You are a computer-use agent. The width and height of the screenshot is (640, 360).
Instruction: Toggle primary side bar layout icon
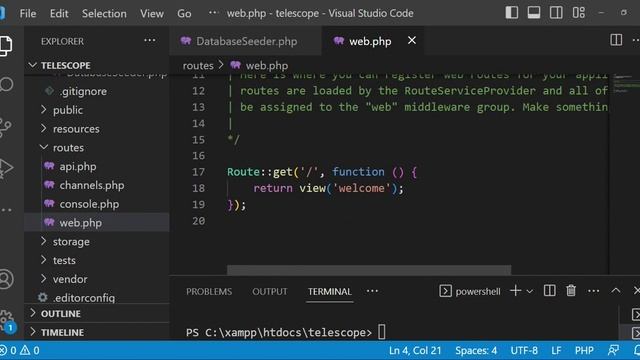511,13
